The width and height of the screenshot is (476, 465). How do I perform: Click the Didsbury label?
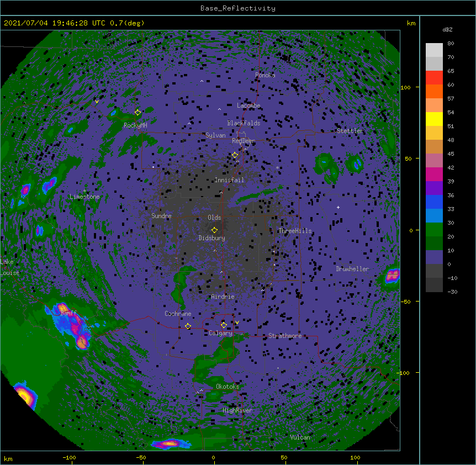[212, 238]
